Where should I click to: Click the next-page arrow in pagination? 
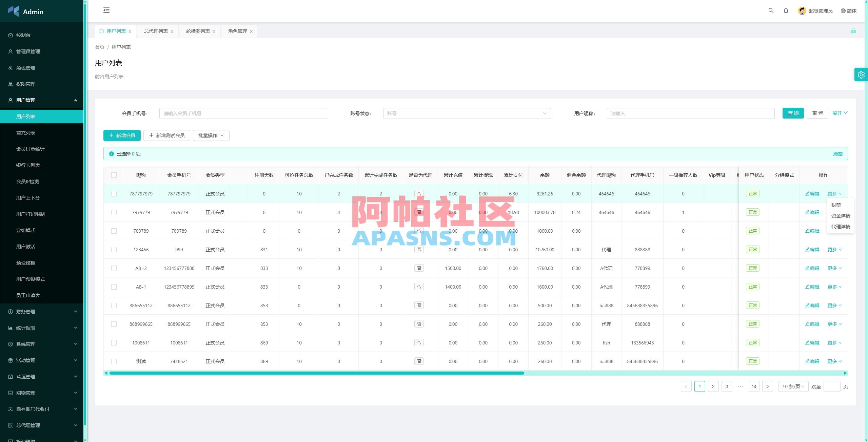pyautogui.click(x=767, y=386)
